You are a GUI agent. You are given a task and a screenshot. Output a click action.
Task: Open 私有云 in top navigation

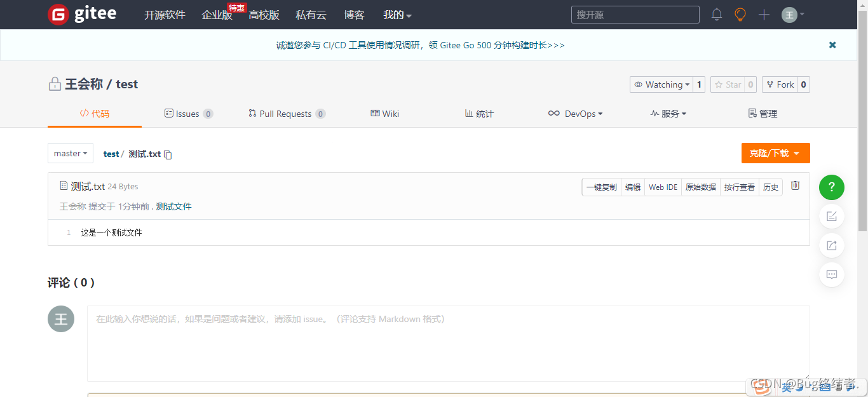point(311,15)
